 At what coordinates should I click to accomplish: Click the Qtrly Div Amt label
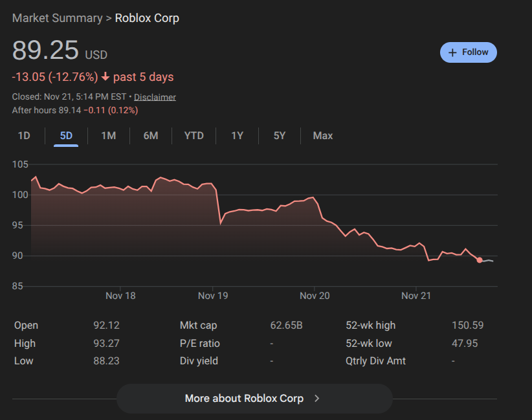point(375,361)
